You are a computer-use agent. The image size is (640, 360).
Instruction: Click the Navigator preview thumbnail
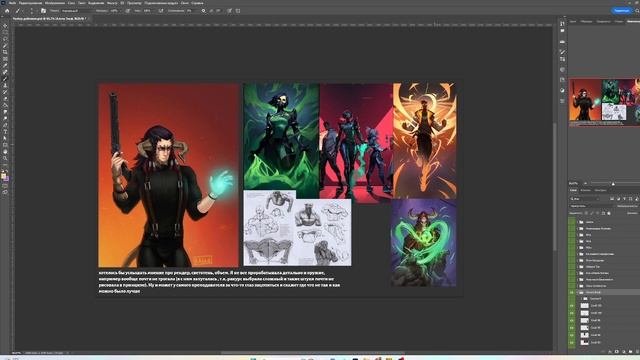[604, 102]
